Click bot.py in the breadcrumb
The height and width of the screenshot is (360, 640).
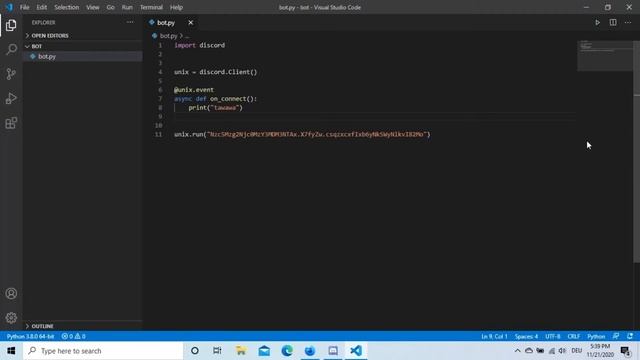click(x=168, y=36)
